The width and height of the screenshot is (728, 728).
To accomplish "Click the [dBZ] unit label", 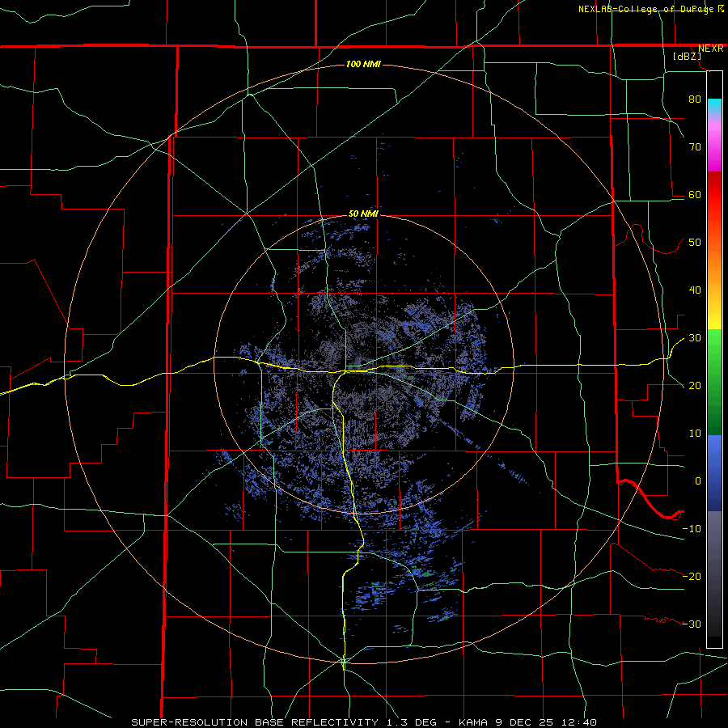I will [x=687, y=56].
